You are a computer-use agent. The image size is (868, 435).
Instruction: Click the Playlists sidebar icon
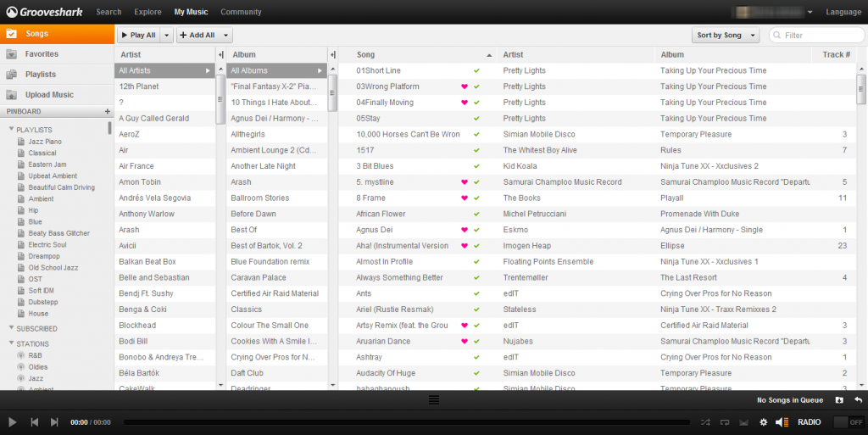(12, 75)
